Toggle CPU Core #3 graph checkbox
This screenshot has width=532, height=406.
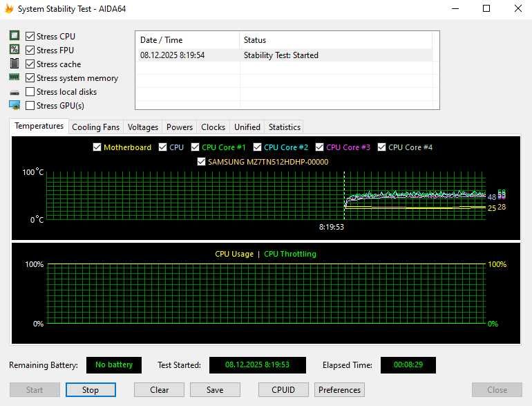tap(319, 147)
